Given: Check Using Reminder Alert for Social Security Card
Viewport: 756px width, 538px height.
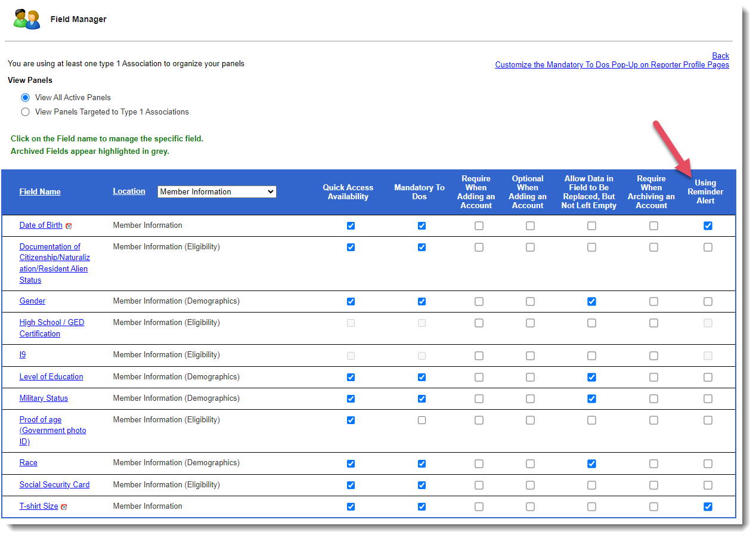Looking at the screenshot, I should (708, 486).
